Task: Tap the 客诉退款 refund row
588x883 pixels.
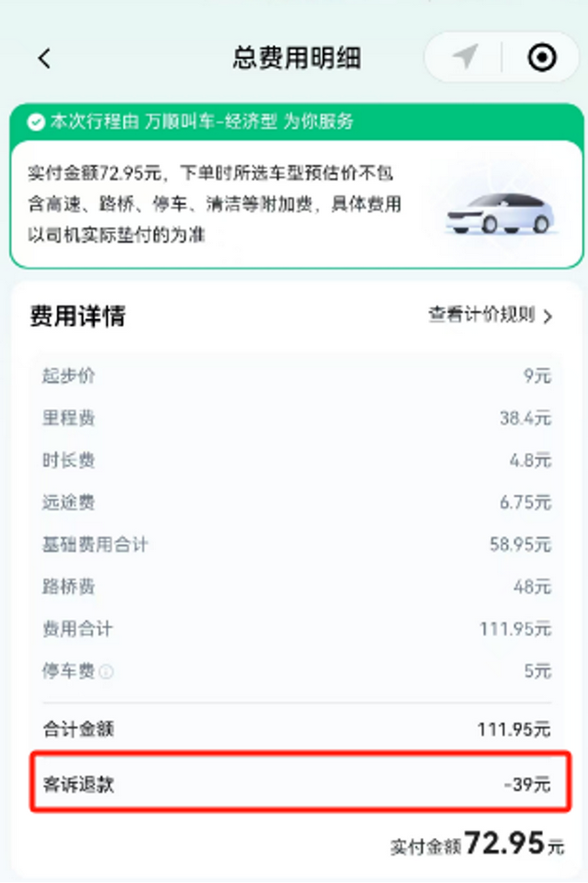Action: click(x=300, y=784)
